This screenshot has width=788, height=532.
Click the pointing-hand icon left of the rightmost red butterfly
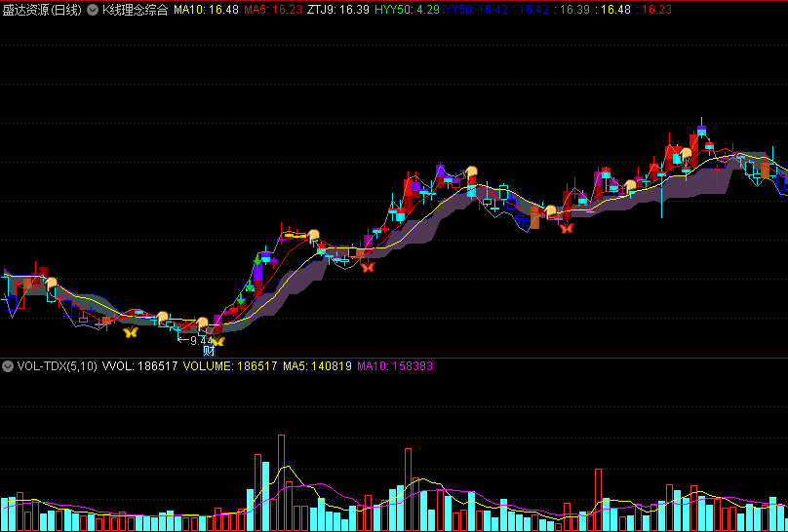551,211
